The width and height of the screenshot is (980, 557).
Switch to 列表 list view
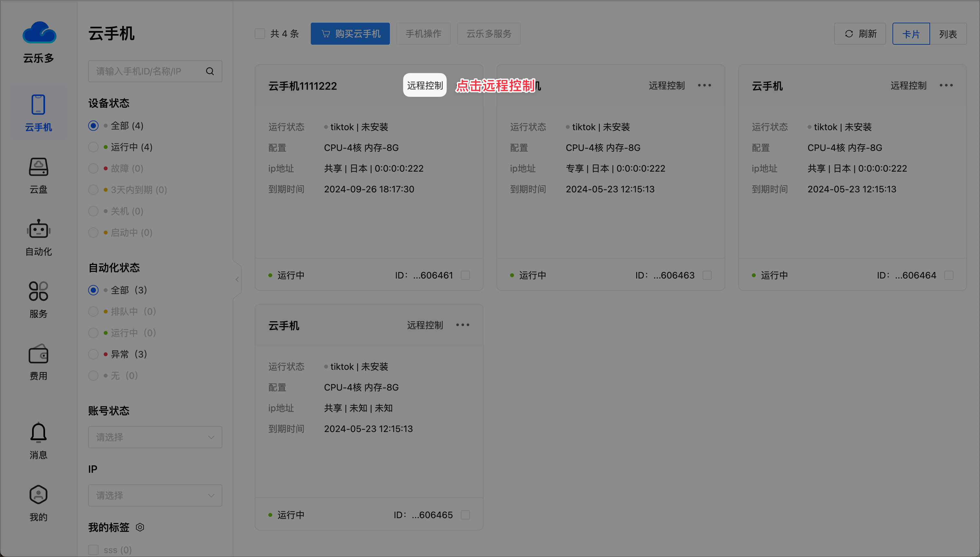(948, 34)
